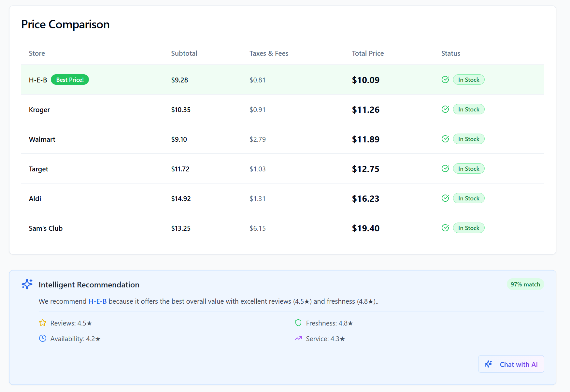Click the sparkle icon beside Intelligent Recommendation

click(x=27, y=284)
